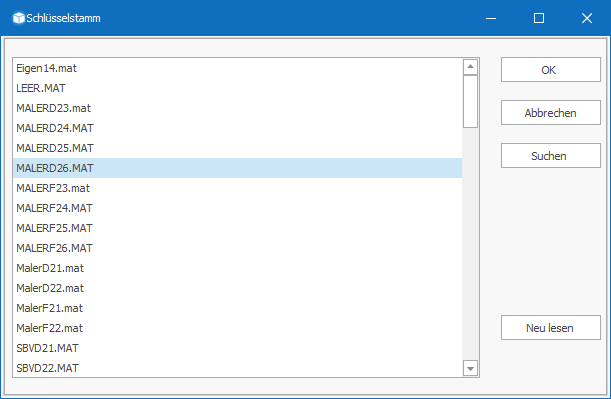Select MALERF24.MAT in the list

238,208
